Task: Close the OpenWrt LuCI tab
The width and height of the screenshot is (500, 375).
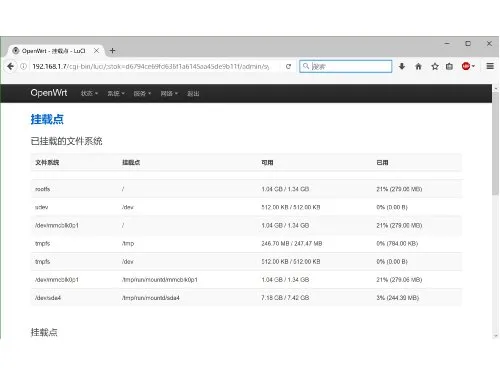Action: pyautogui.click(x=96, y=51)
